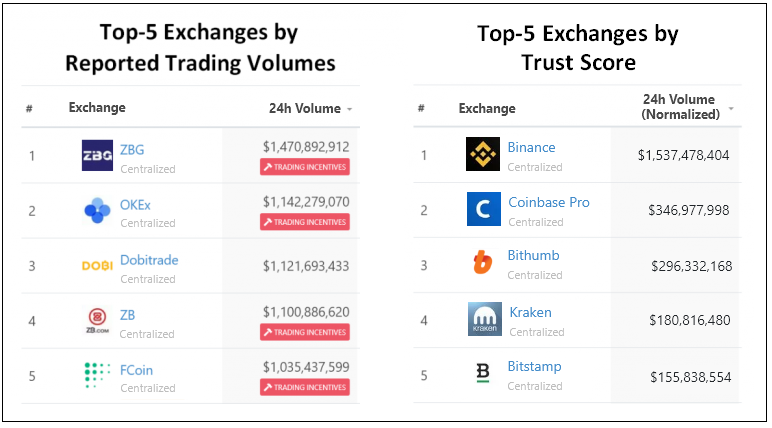Screen dimensions: 772x428
Task: Click FCoin's Trading Incentives red badge
Action: click(x=305, y=387)
